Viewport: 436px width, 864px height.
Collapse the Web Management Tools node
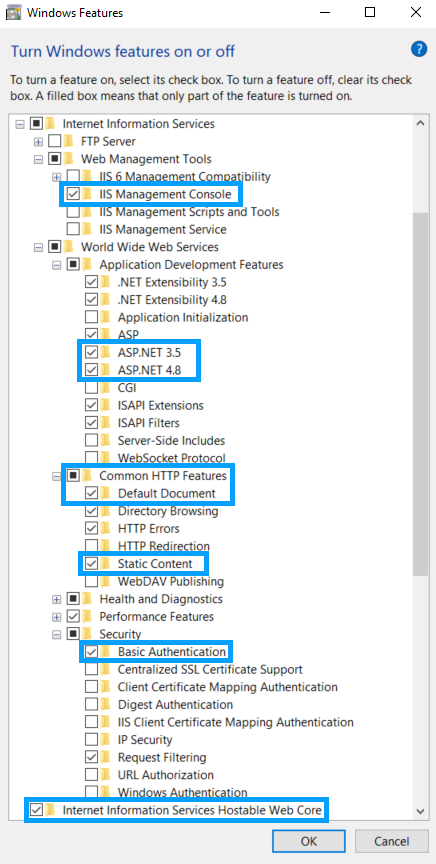point(38,159)
